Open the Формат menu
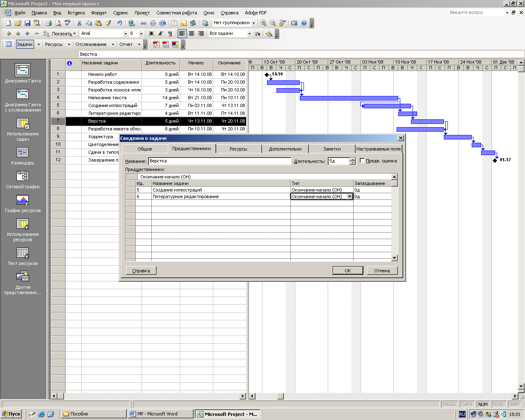This screenshot has height=420, width=525. (99, 13)
